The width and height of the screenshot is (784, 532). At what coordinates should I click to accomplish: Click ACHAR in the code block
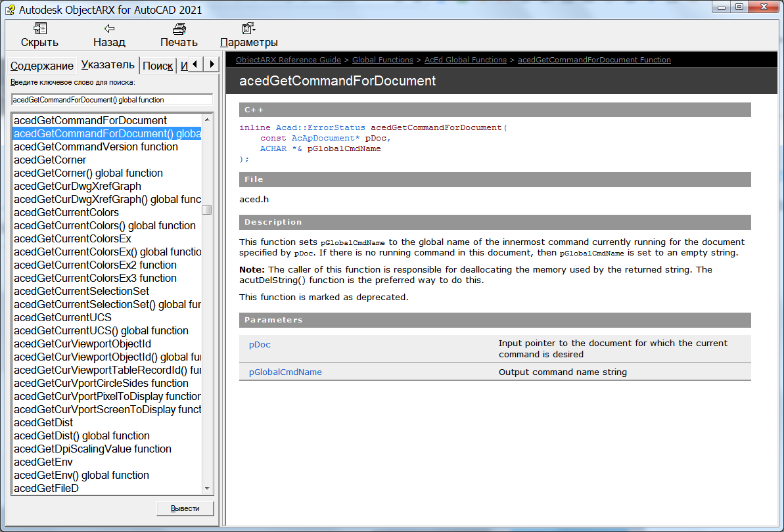(273, 149)
